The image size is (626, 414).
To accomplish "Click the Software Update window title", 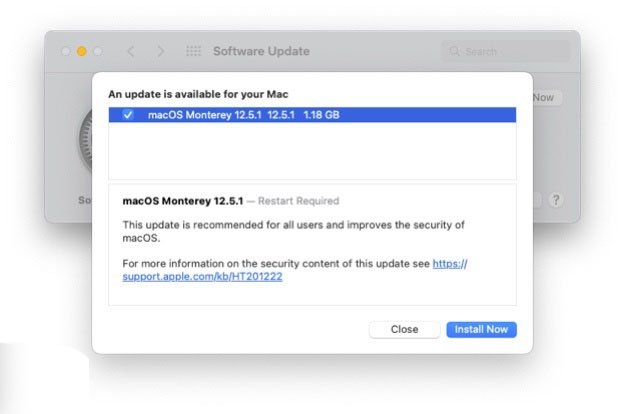I will pos(261,51).
